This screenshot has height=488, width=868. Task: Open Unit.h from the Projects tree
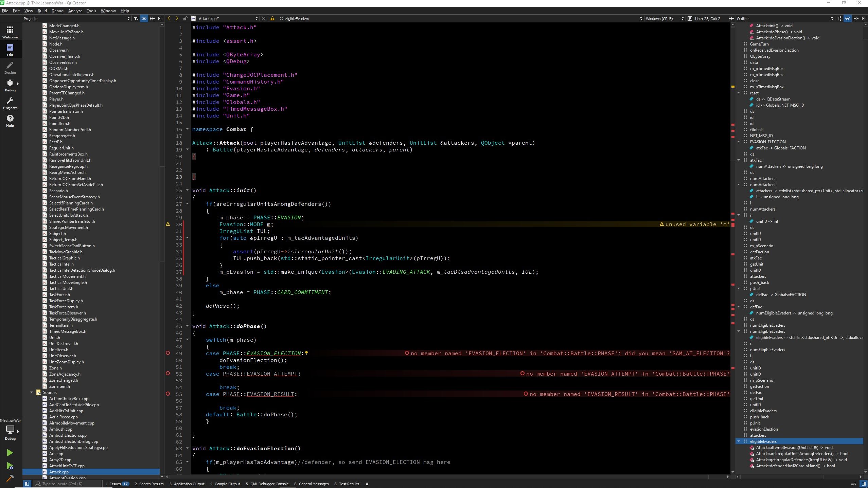click(54, 337)
